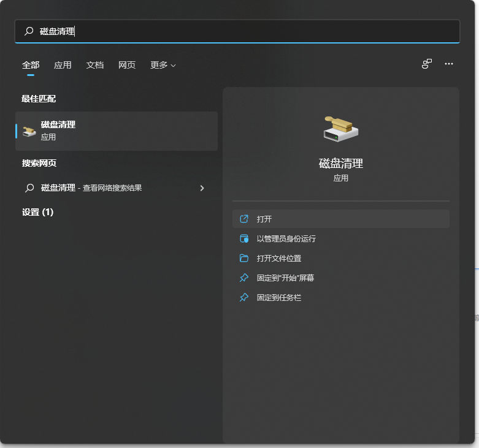Choose 以管理员身份运行
This screenshot has width=479, height=448.
coord(341,238)
